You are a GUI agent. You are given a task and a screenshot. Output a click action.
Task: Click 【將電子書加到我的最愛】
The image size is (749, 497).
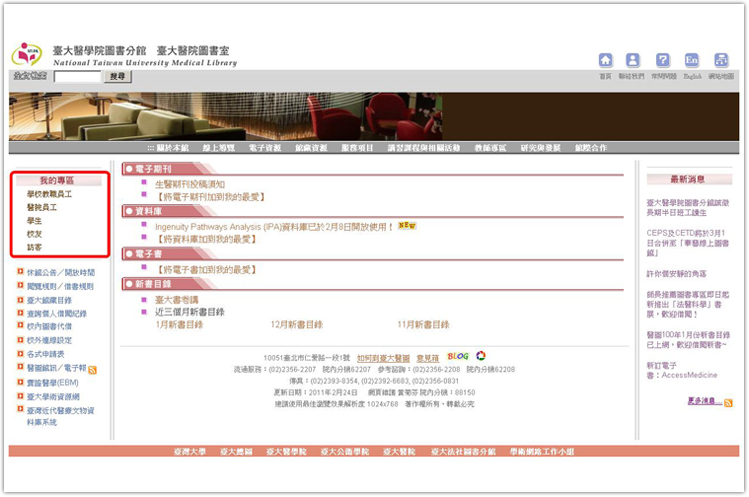point(206,270)
